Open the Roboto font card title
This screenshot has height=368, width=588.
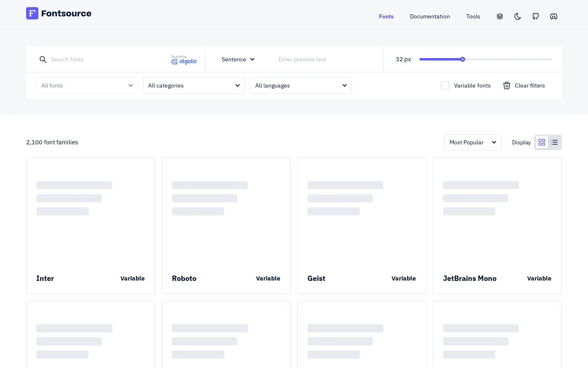click(x=184, y=278)
